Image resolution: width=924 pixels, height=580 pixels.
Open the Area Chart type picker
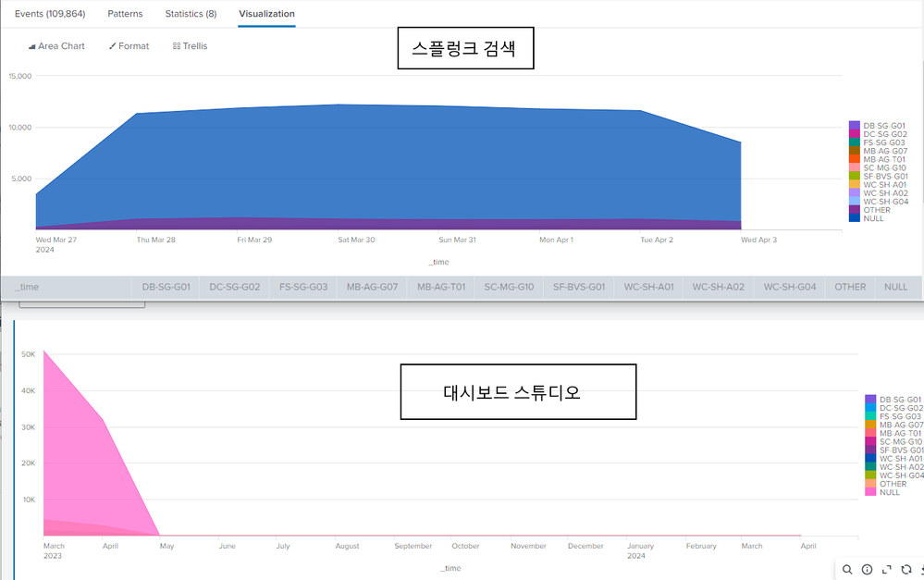[56, 46]
